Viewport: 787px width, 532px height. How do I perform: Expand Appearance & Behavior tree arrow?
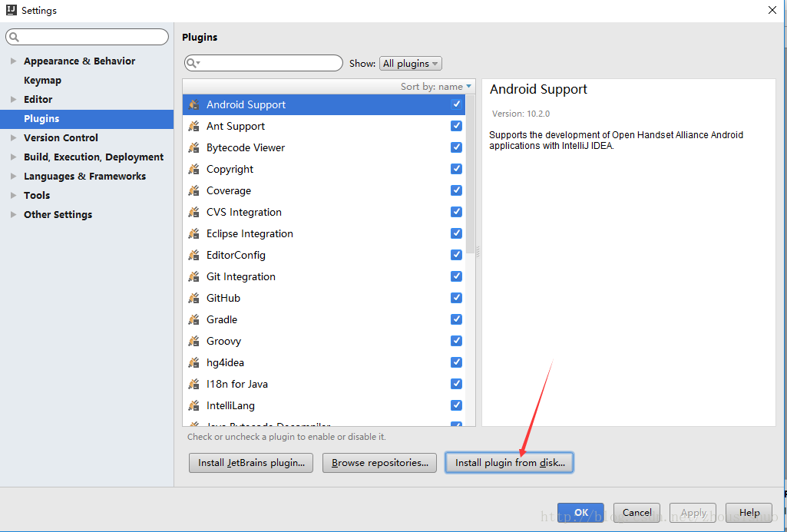(x=14, y=61)
